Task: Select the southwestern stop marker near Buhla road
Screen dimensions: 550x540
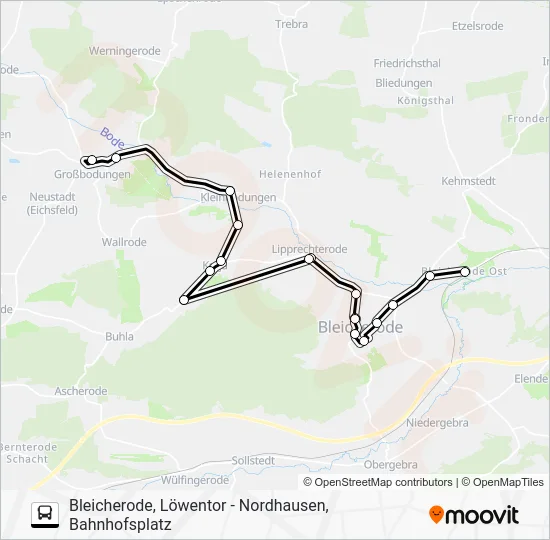Action: pyautogui.click(x=184, y=300)
